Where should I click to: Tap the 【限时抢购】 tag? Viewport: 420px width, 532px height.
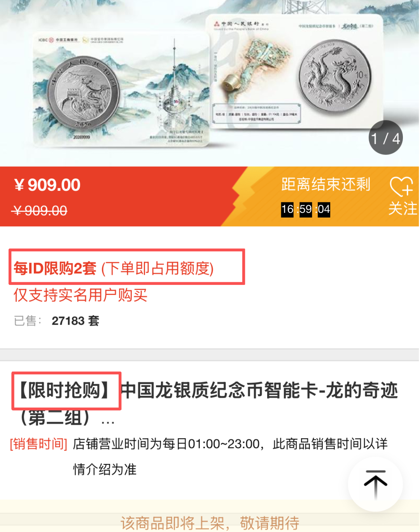click(x=66, y=391)
